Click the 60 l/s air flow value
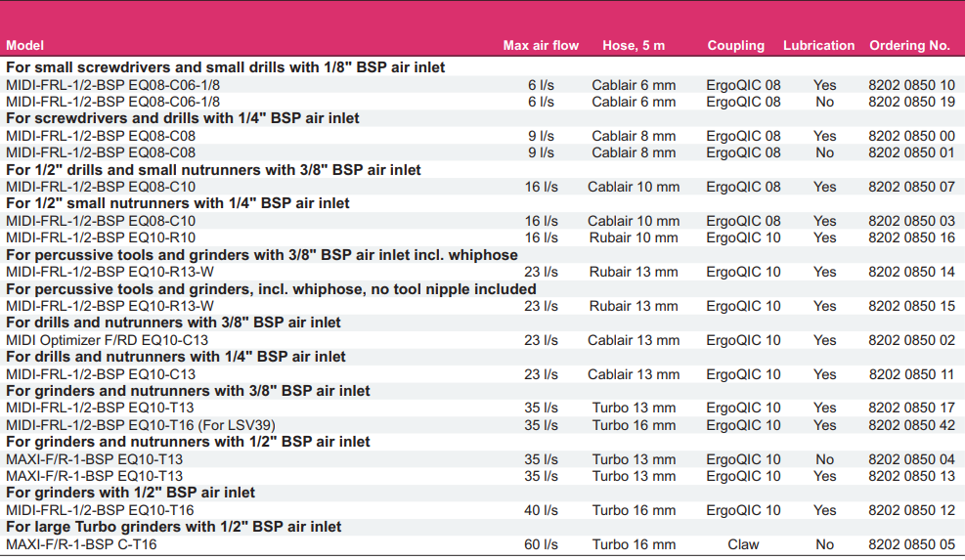The width and height of the screenshot is (965, 560). point(541,544)
